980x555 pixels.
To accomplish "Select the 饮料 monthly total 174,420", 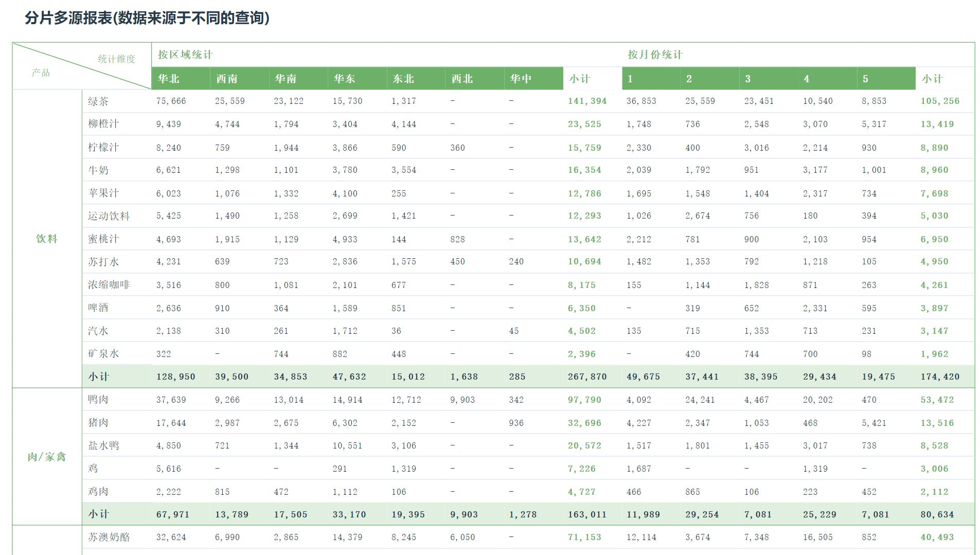I will (x=940, y=377).
